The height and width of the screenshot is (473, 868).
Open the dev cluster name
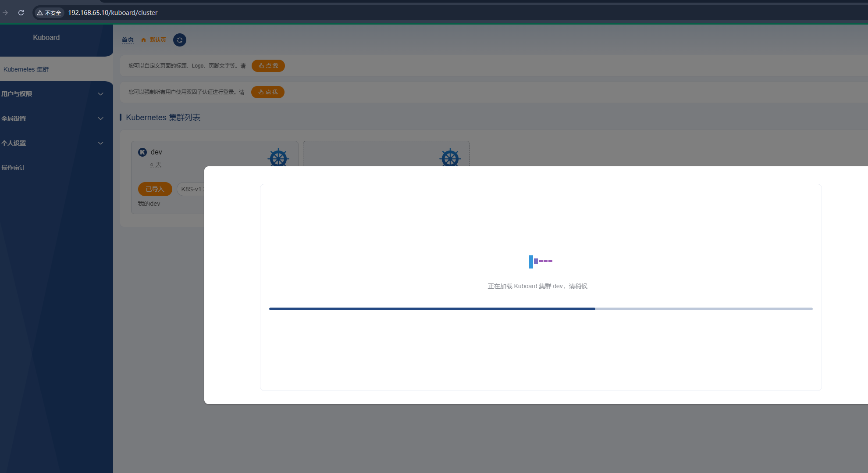(x=157, y=152)
